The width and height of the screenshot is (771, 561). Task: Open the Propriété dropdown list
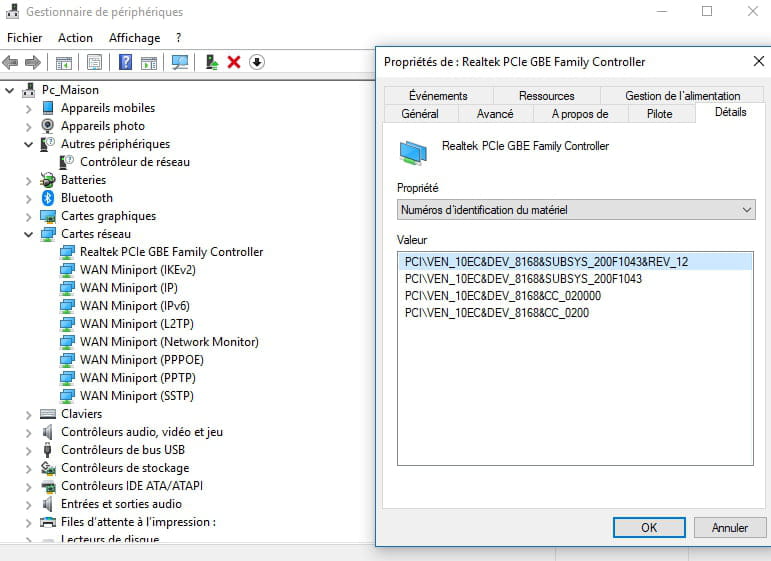tap(576, 210)
